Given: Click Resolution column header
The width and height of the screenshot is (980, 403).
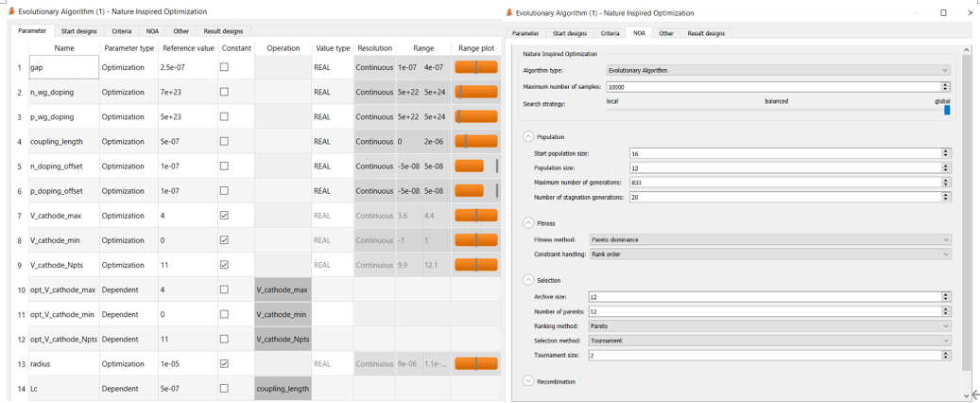Looking at the screenshot, I should [374, 48].
